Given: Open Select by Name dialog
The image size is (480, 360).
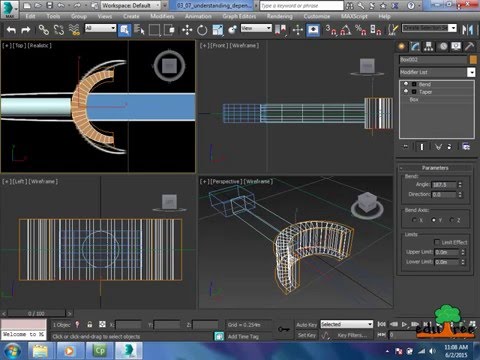Looking at the screenshot, I should click(x=139, y=30).
